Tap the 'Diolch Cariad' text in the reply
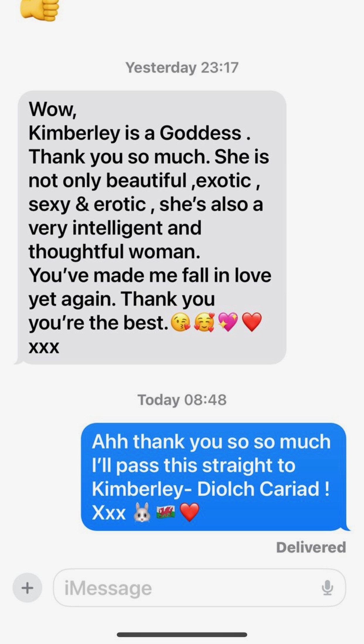 pos(258,489)
